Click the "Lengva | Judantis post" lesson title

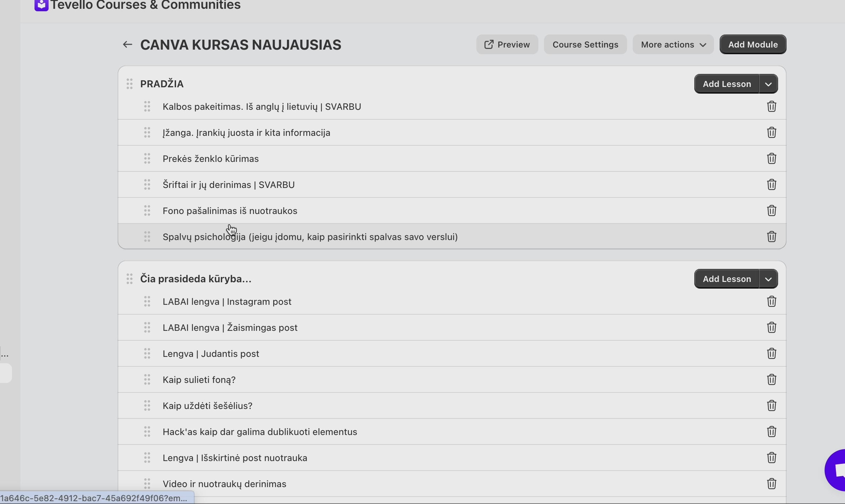(x=211, y=354)
